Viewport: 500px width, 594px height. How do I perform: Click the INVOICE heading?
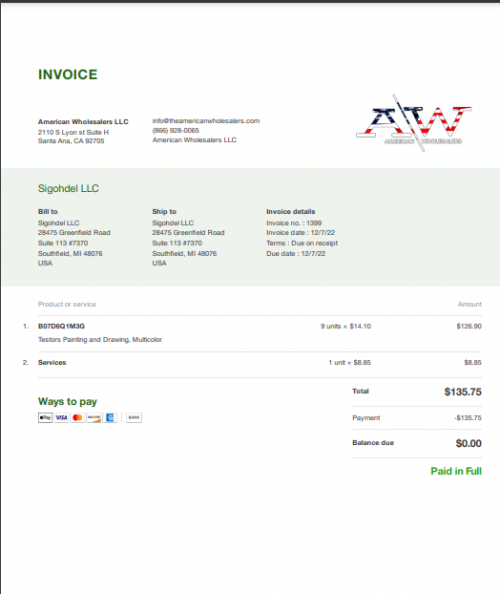click(68, 75)
